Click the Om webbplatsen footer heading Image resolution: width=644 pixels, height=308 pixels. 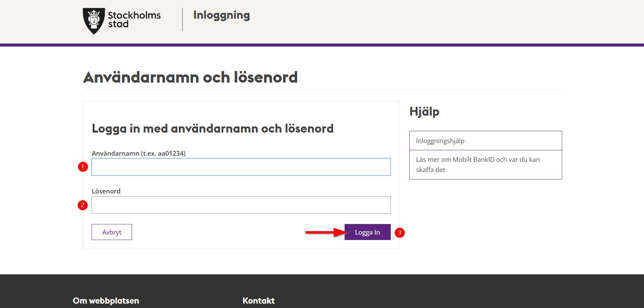[x=106, y=301]
